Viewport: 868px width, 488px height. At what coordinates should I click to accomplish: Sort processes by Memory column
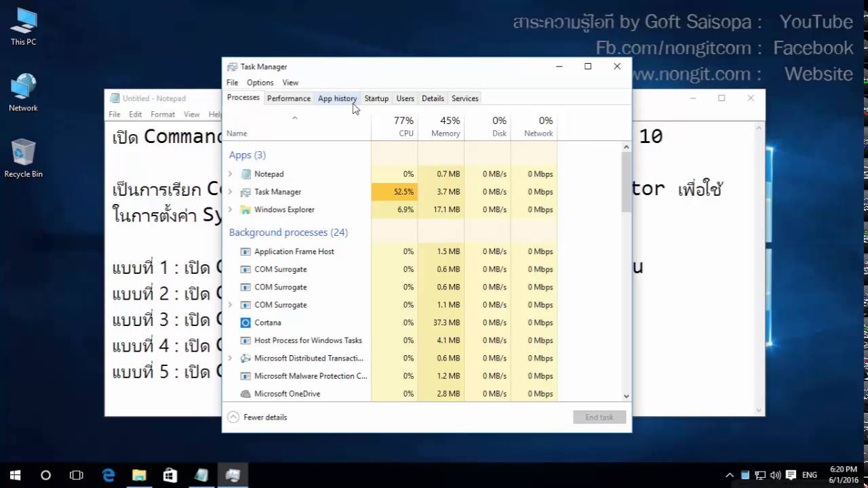[441, 126]
